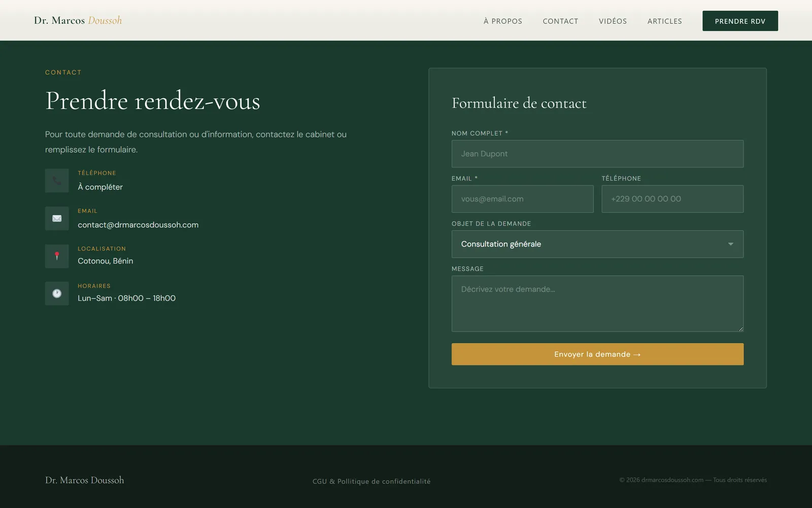This screenshot has height=508, width=812.
Task: Focus the Téléphone input field
Action: tap(672, 199)
